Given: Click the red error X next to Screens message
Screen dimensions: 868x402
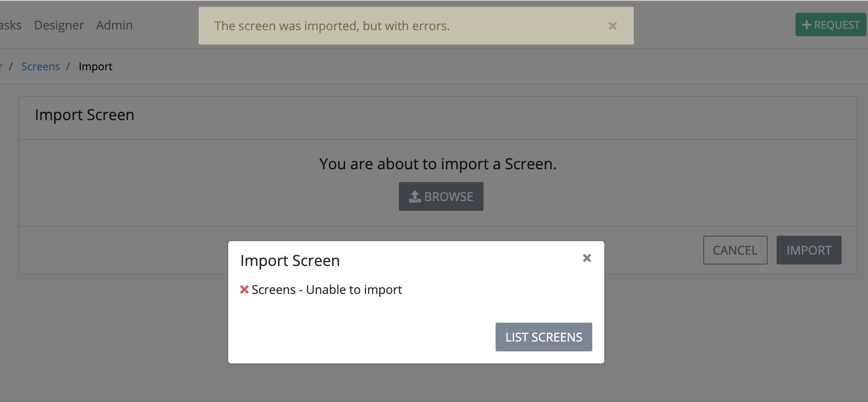Looking at the screenshot, I should coord(244,289).
